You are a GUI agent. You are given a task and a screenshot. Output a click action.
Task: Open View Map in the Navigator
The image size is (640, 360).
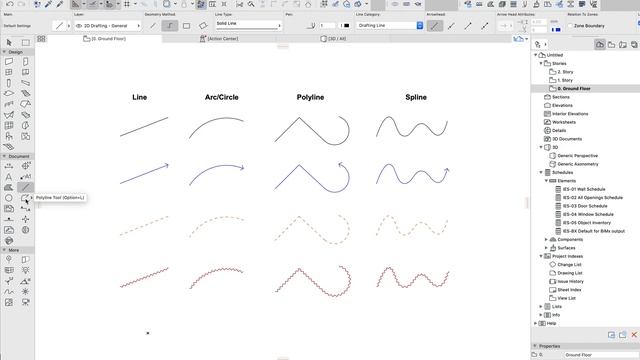(611, 44)
